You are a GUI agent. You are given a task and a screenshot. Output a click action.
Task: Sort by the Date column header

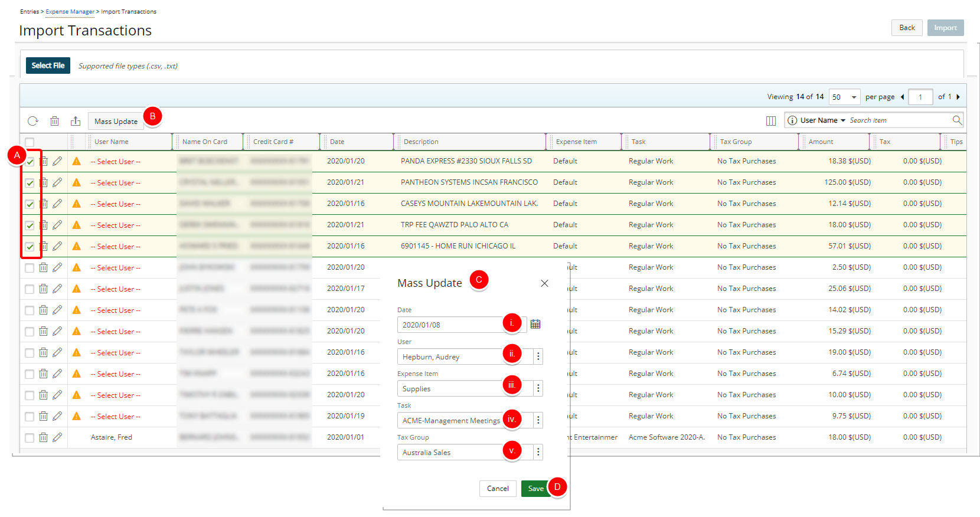pyautogui.click(x=337, y=142)
